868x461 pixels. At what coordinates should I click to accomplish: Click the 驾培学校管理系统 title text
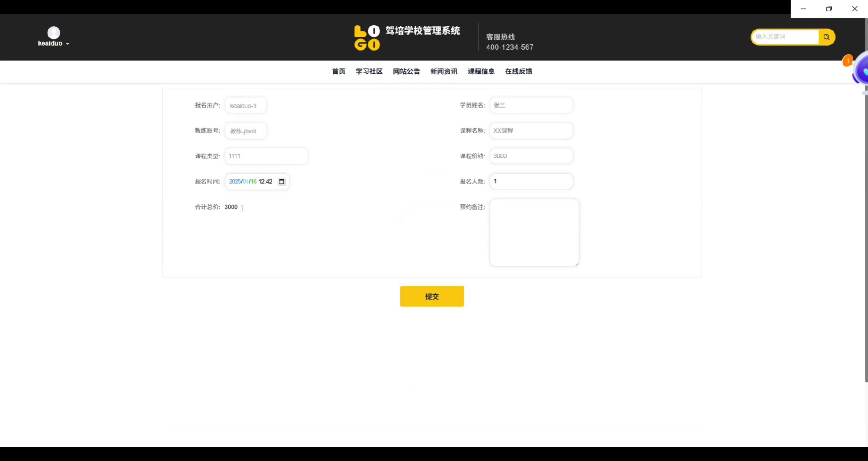pos(423,31)
